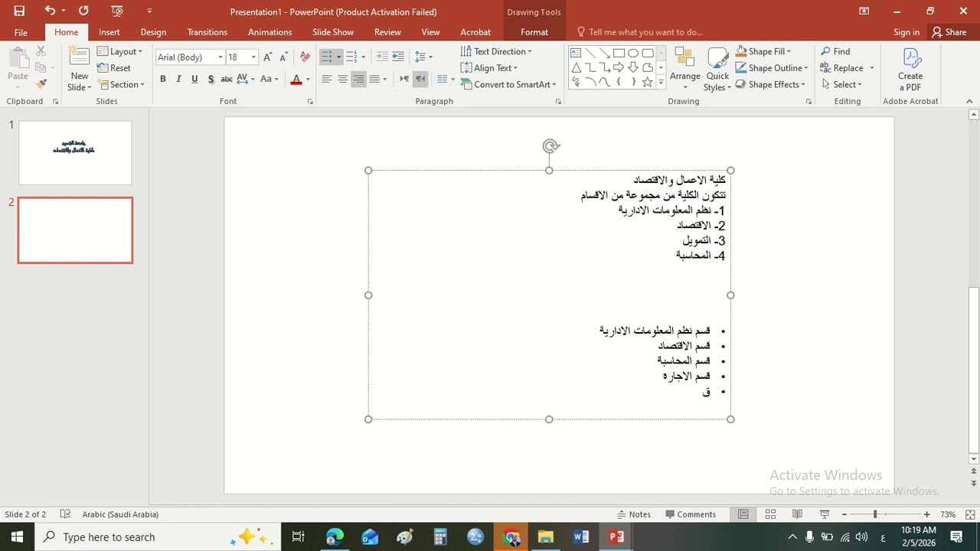The image size is (980, 551).
Task: Open Reading View from status bar
Action: click(x=797, y=514)
